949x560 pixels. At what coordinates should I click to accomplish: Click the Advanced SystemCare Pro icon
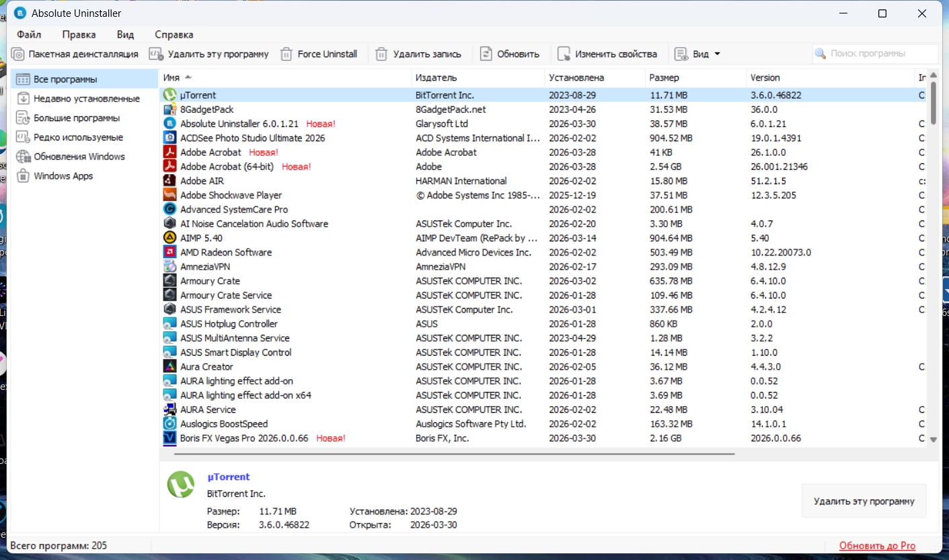(169, 210)
